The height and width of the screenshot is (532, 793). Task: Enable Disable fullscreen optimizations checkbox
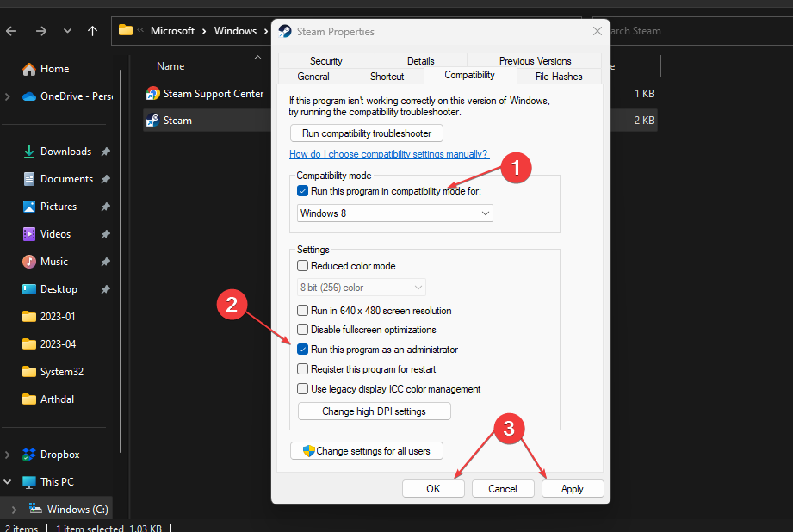pos(302,330)
